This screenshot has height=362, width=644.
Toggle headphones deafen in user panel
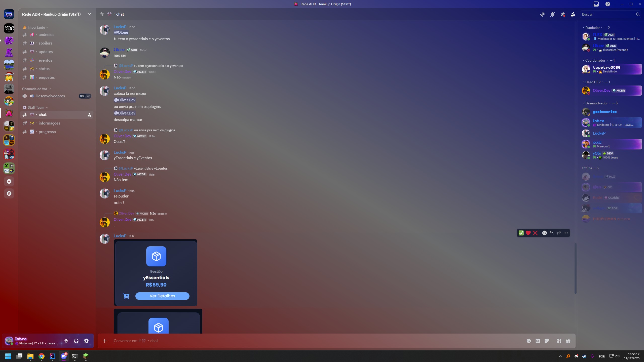tap(76, 341)
